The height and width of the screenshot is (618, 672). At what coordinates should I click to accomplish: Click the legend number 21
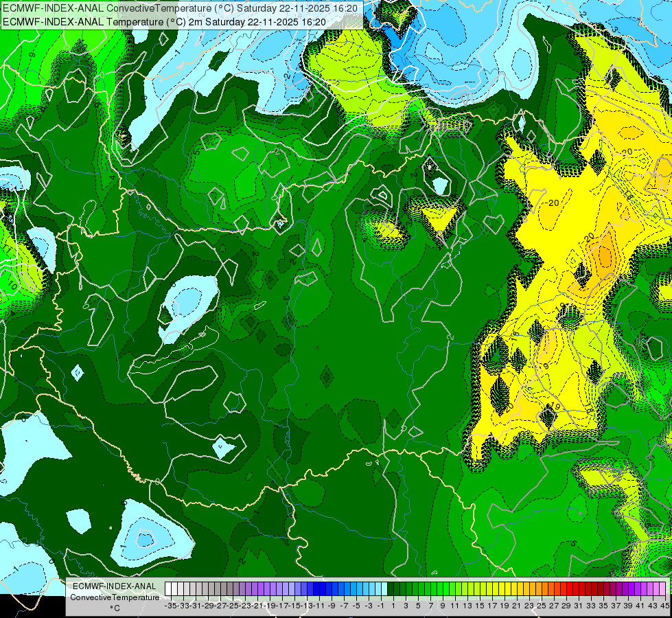517,606
